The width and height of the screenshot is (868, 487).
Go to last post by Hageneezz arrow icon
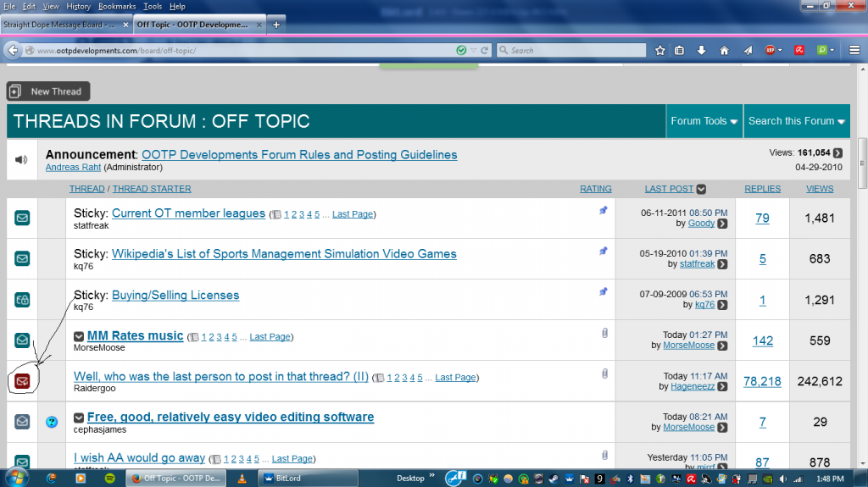[722, 387]
